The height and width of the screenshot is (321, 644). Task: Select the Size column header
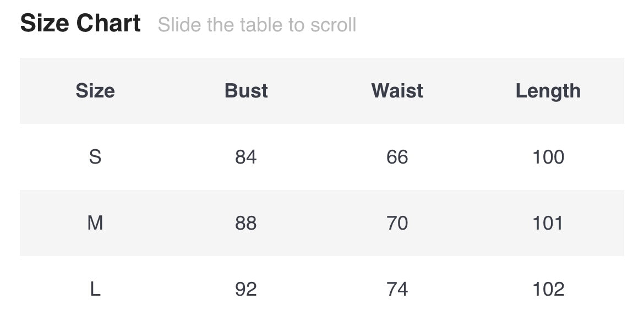pos(95,91)
